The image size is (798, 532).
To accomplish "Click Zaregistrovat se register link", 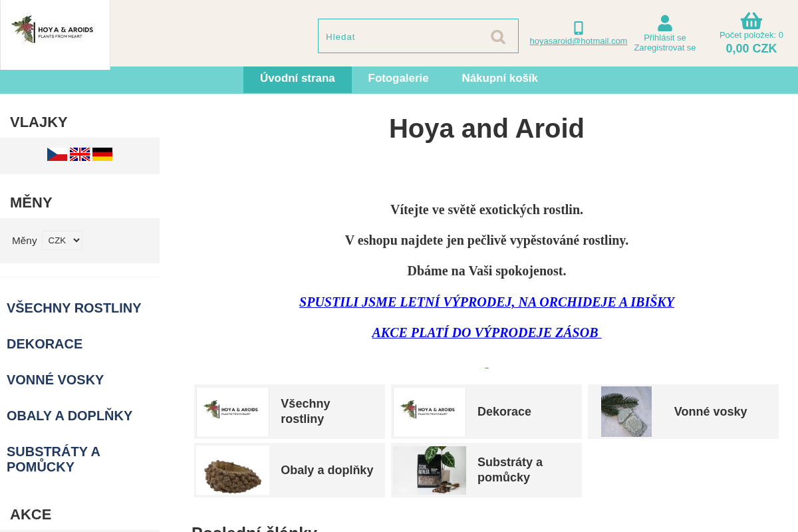I will pos(665,47).
